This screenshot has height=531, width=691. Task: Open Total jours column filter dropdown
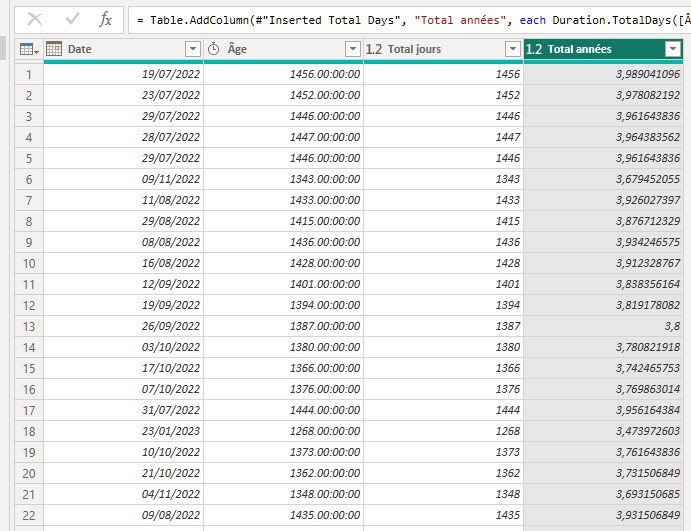[513, 49]
